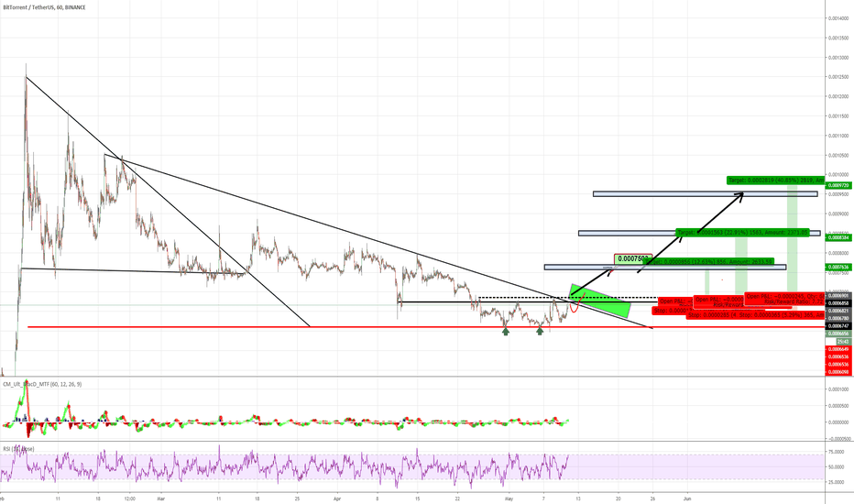Viewport: 854px width, 504px height.
Task: Click the 25.0000 RSI axis value
Action: 837,482
